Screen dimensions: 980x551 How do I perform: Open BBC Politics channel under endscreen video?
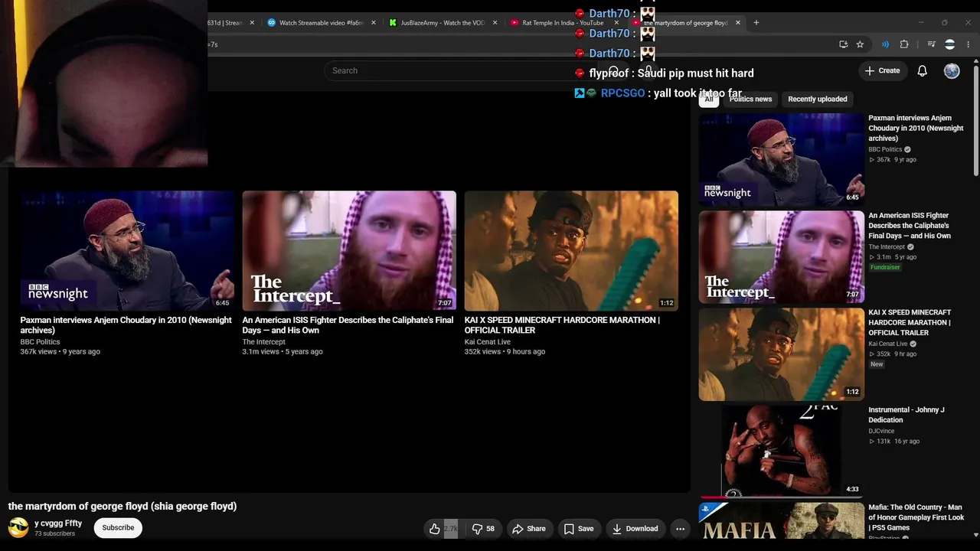point(40,342)
